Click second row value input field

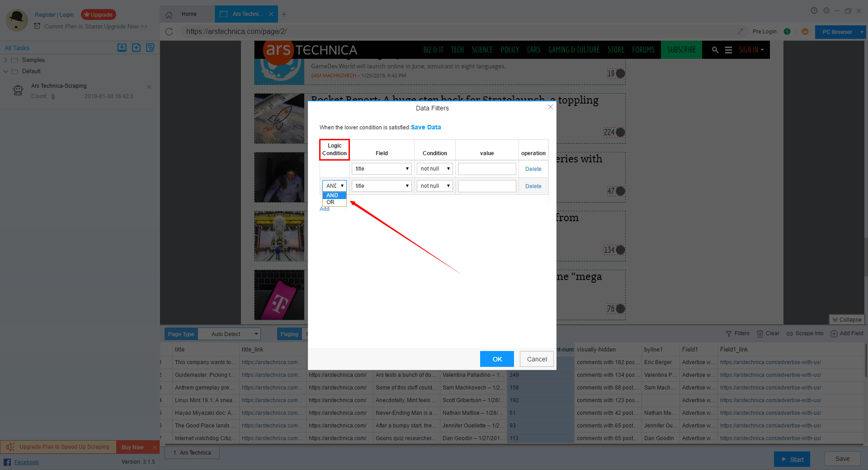click(487, 186)
